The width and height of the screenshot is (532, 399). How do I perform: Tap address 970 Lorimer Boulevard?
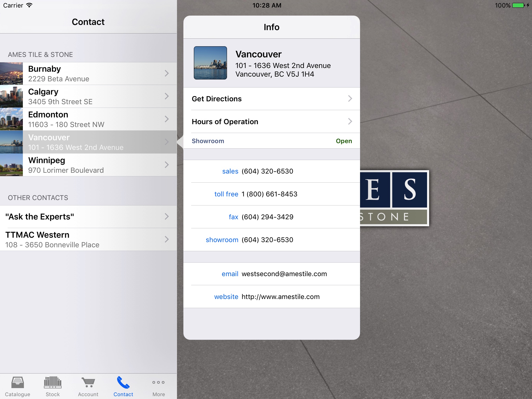coord(66,170)
